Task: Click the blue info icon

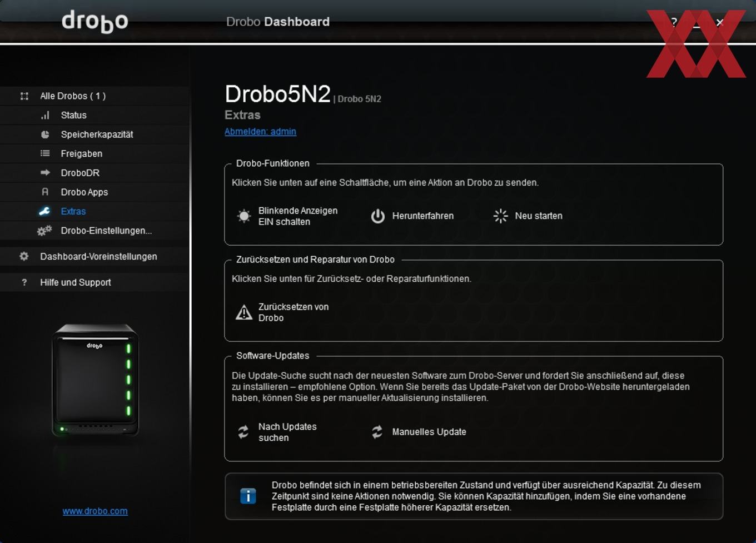Action: point(248,496)
